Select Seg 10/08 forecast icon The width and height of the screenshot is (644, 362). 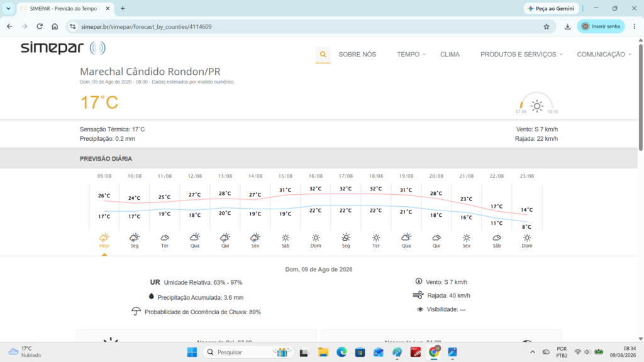[135, 237]
